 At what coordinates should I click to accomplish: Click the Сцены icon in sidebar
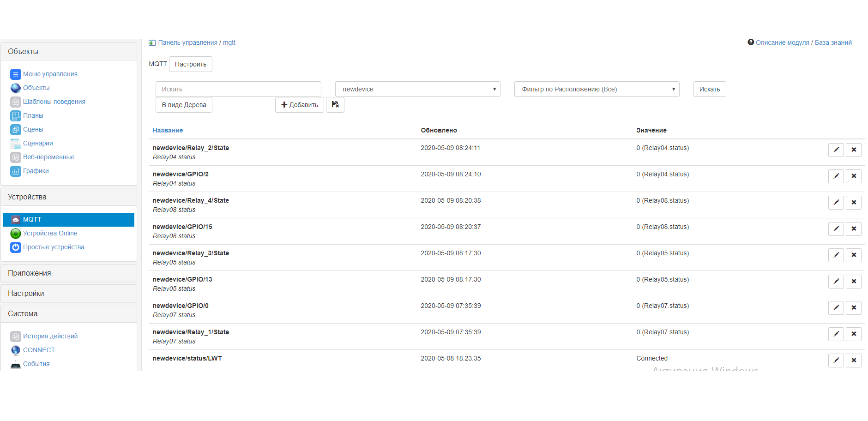tap(16, 130)
